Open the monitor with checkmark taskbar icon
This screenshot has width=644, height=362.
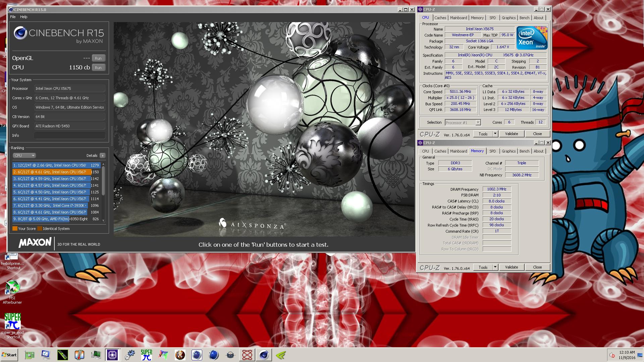point(46,355)
